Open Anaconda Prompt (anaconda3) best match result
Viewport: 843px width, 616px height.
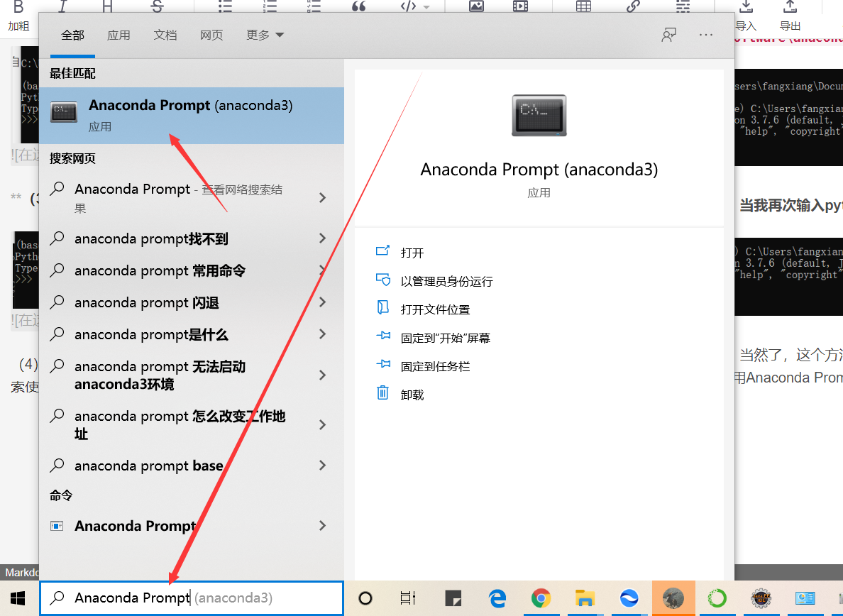[192, 116]
